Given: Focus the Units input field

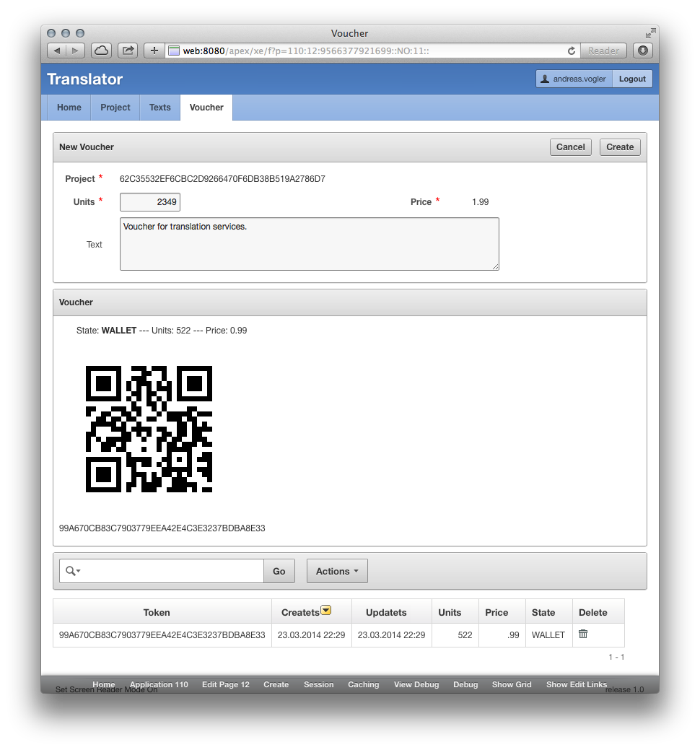Looking at the screenshot, I should 150,202.
